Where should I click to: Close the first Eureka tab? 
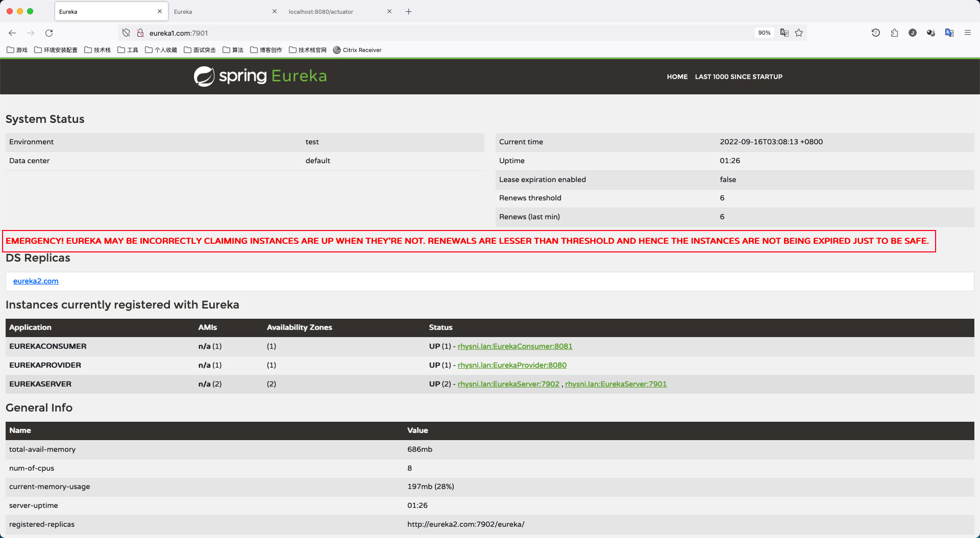pyautogui.click(x=160, y=11)
